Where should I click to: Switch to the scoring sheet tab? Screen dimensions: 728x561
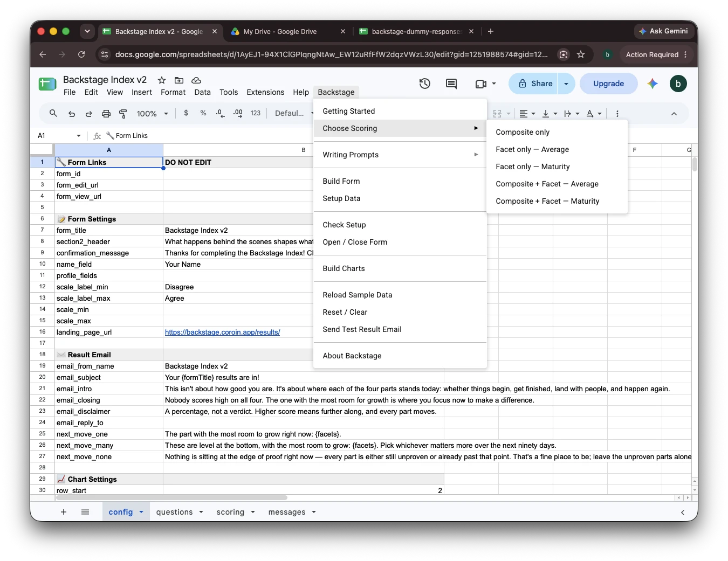pos(230,512)
